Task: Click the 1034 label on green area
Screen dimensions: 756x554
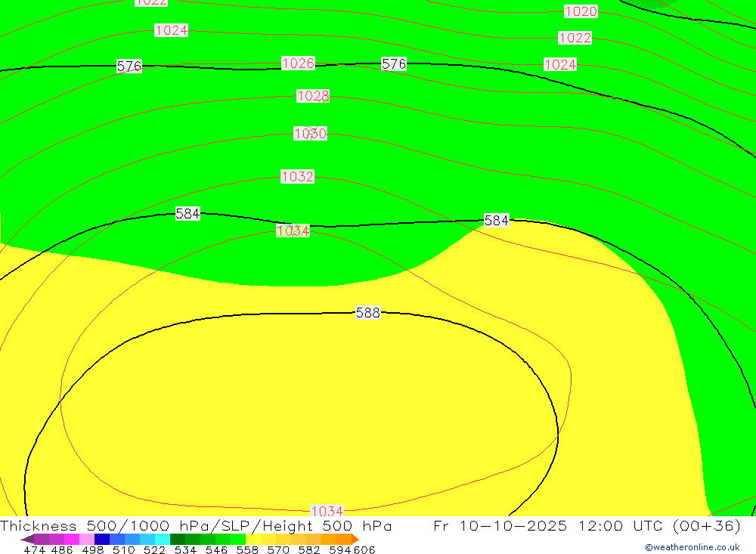Action: pyautogui.click(x=293, y=231)
